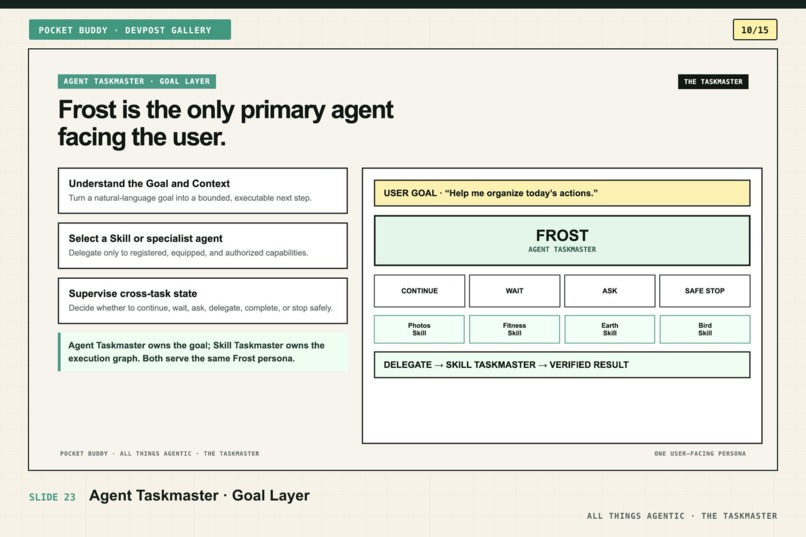
Task: Click the WAIT box
Action: 515,291
